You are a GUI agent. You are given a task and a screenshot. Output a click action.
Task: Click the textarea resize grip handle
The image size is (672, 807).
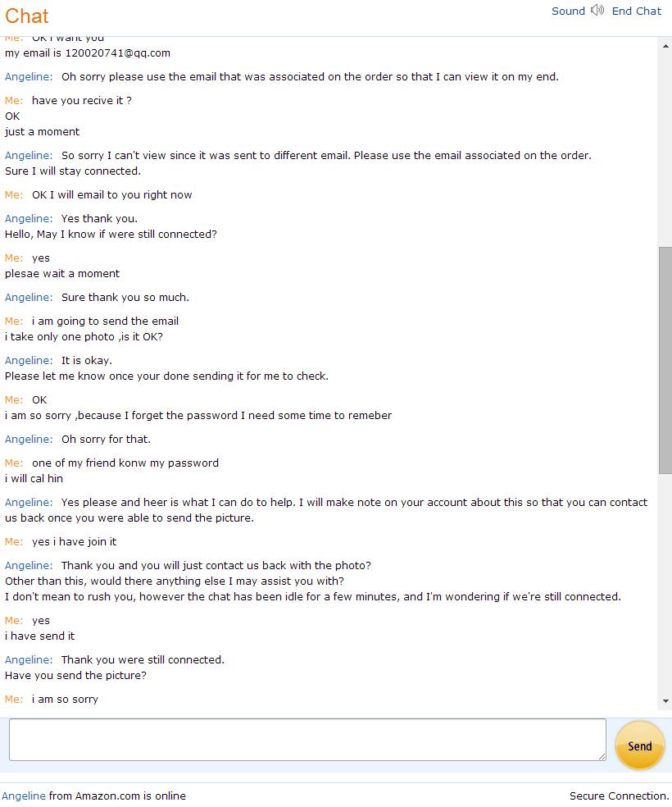tap(602, 756)
